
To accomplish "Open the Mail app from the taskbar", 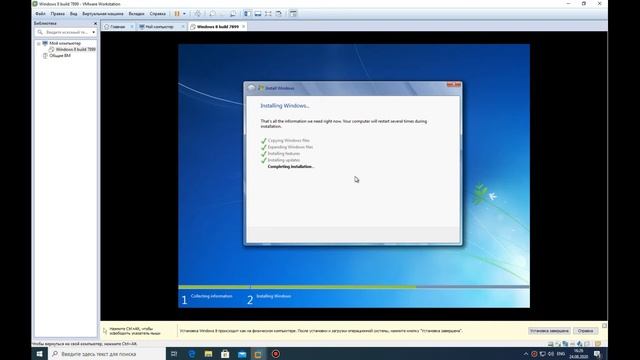I will click(x=242, y=354).
